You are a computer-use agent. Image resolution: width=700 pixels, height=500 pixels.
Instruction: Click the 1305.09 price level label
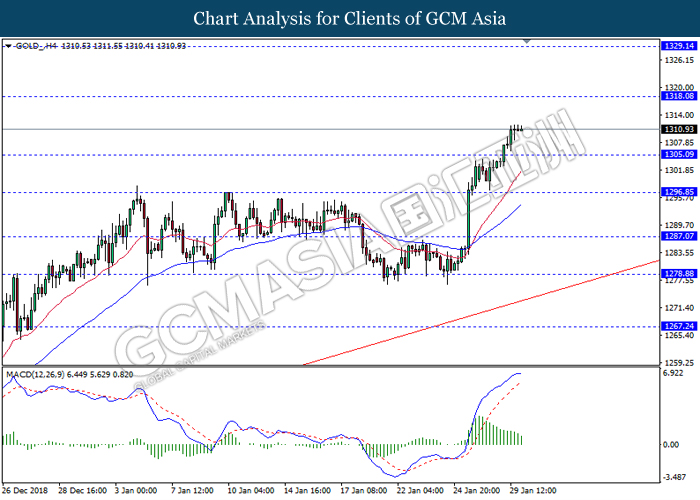[679, 154]
